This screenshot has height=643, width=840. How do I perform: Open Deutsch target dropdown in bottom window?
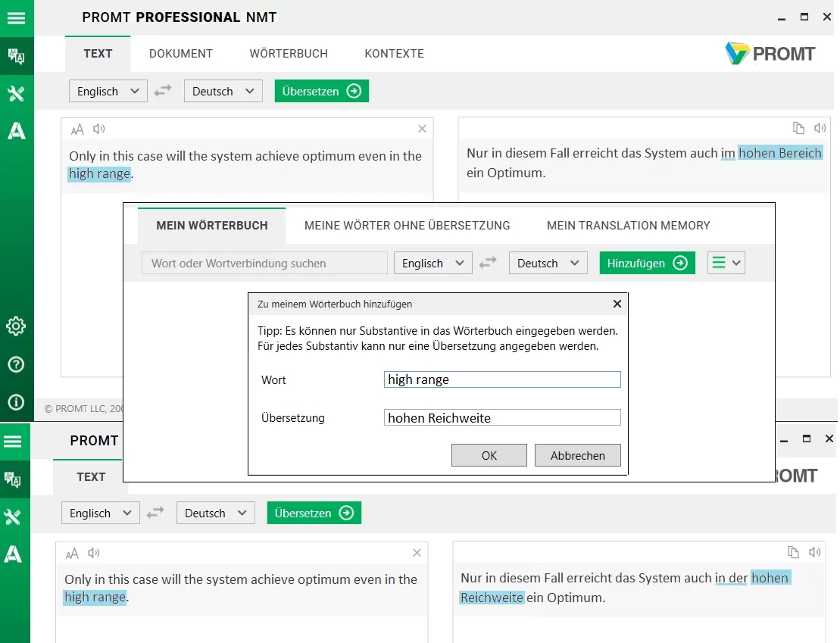click(x=216, y=513)
